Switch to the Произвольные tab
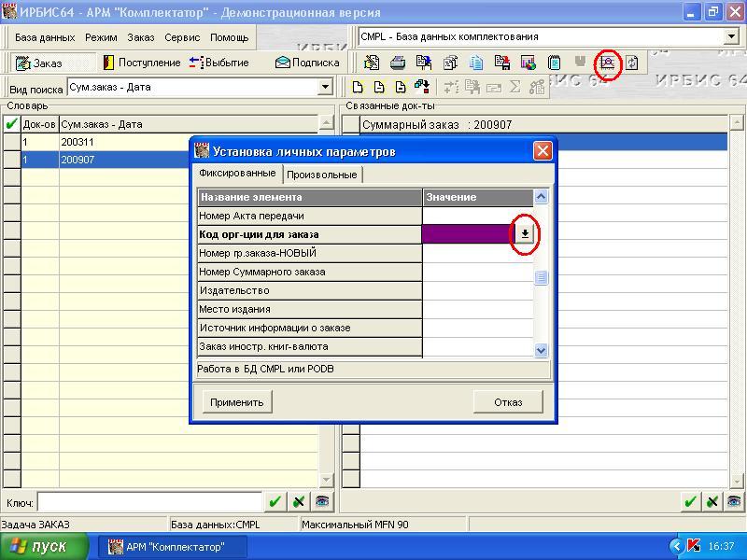 click(x=321, y=175)
